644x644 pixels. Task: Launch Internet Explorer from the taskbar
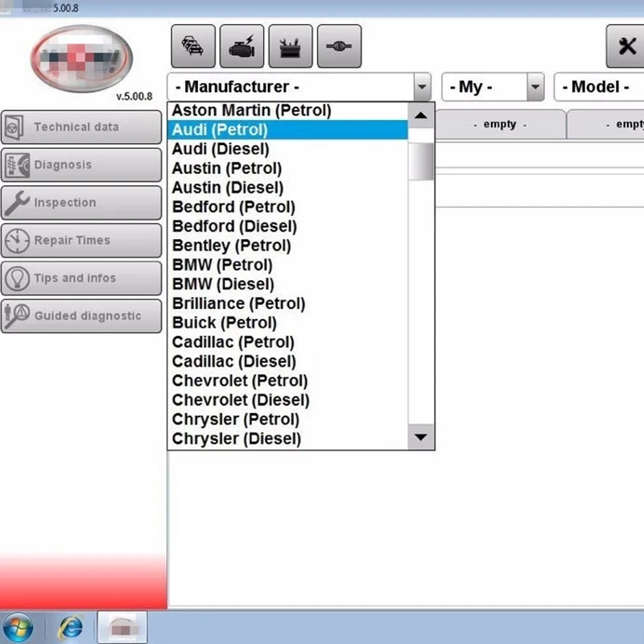[x=71, y=628]
